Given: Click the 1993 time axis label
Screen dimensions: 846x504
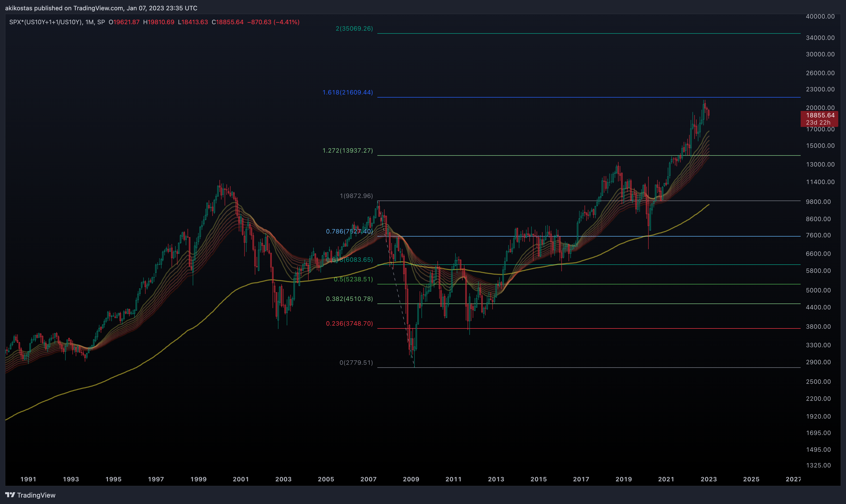Looking at the screenshot, I should click(71, 479).
